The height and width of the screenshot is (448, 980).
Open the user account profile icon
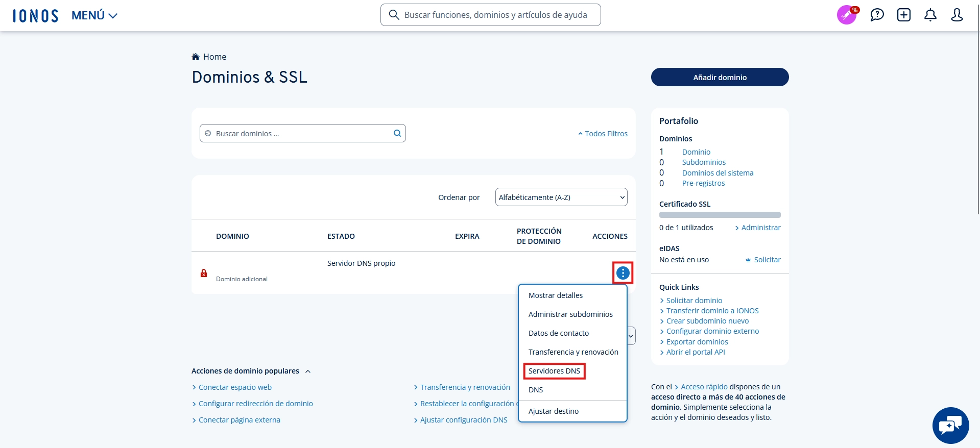point(957,15)
